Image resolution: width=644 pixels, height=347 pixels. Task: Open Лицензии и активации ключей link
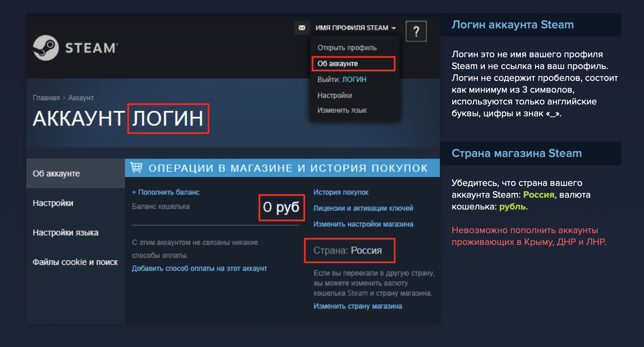pos(363,208)
